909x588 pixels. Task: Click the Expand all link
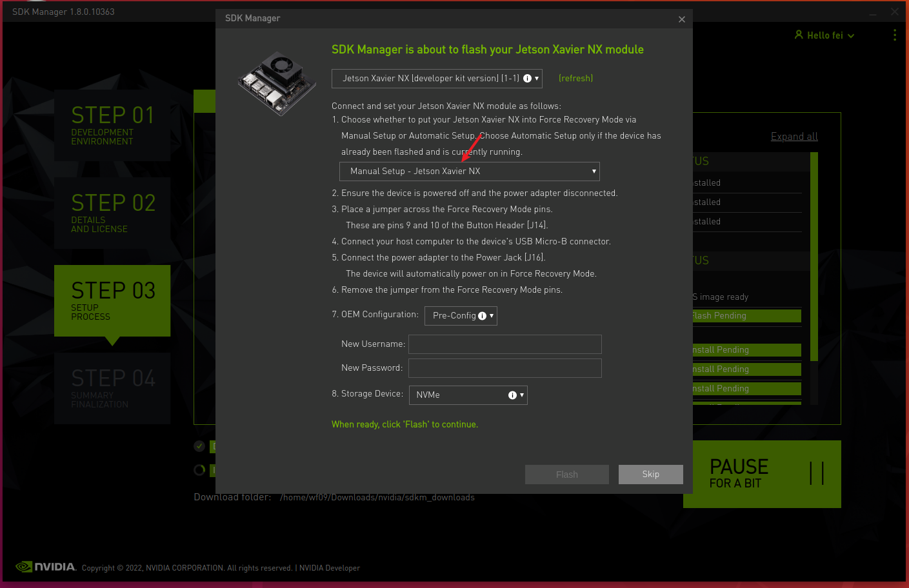pos(794,137)
